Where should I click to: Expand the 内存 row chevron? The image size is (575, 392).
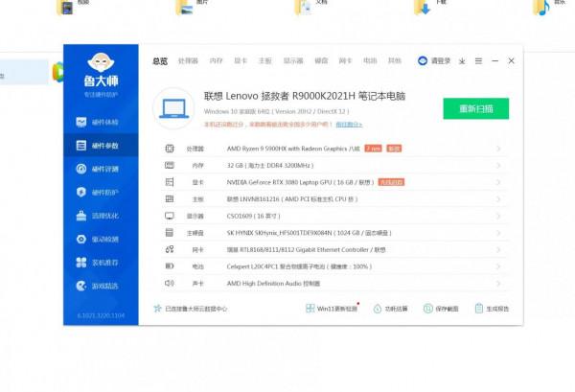498,166
